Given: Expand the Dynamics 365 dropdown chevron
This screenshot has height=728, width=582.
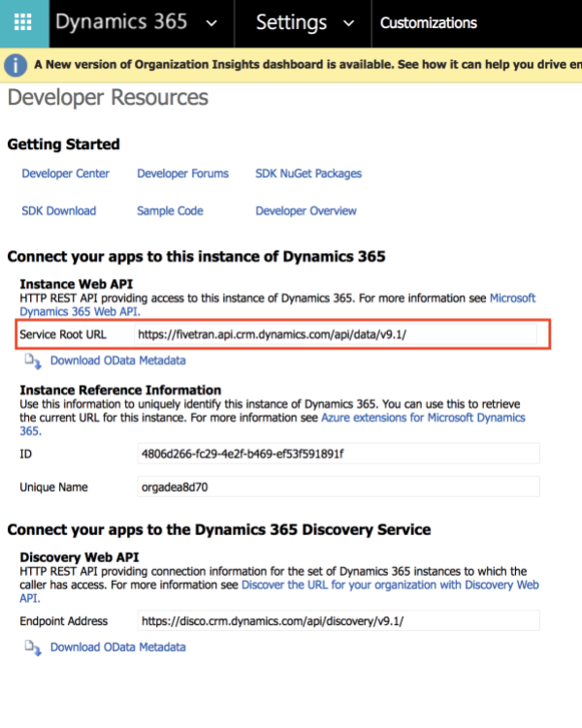Looking at the screenshot, I should coord(211,23).
